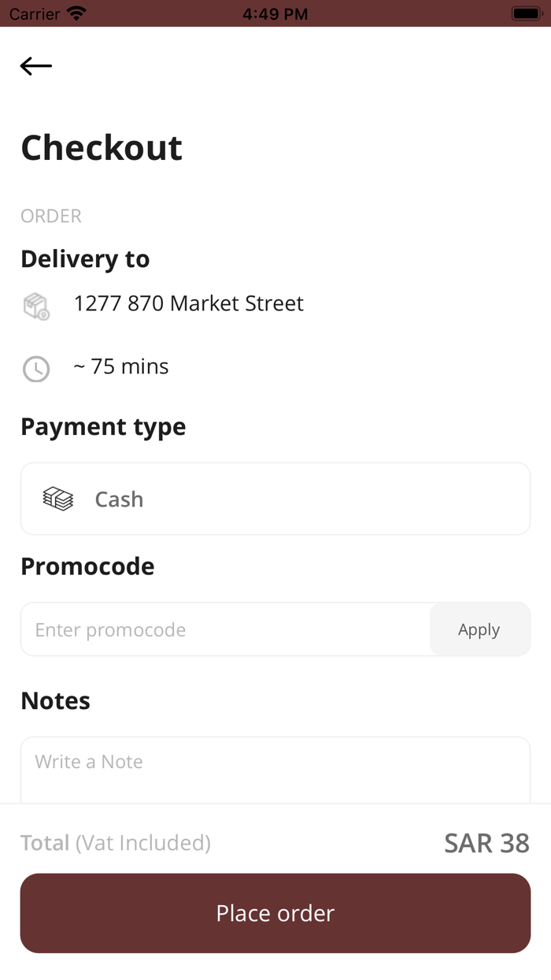Click the SAR 38 total amount

coord(486,843)
